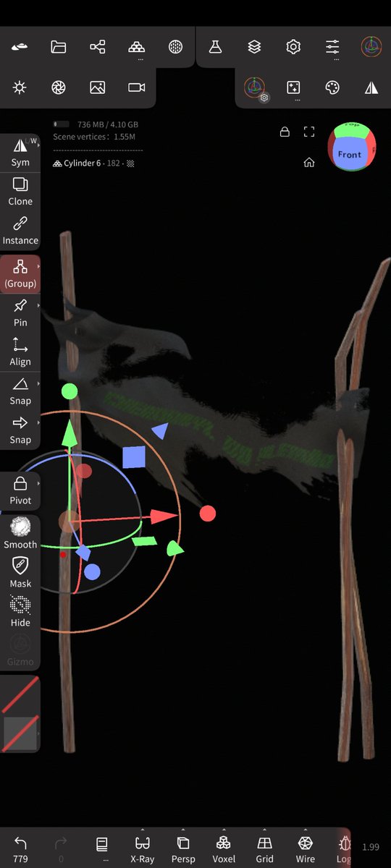This screenshot has height=868, width=391.
Task: Open the Topology pyramid menu
Action: point(137,47)
